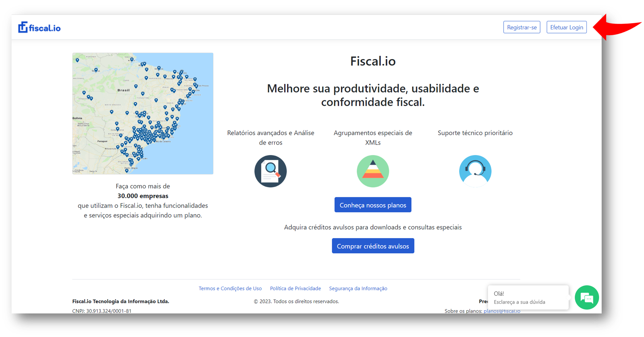Click 'Melhore sua produtividade' headline

click(x=373, y=95)
